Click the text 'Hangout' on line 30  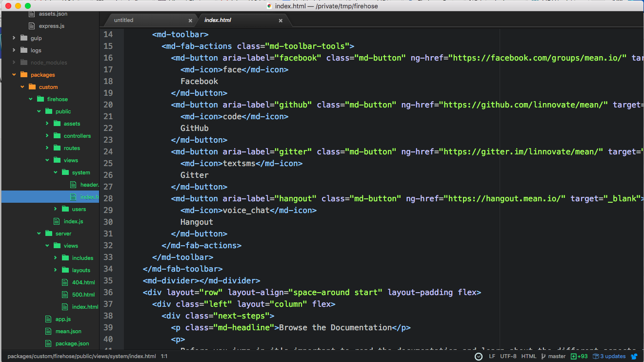tap(197, 222)
